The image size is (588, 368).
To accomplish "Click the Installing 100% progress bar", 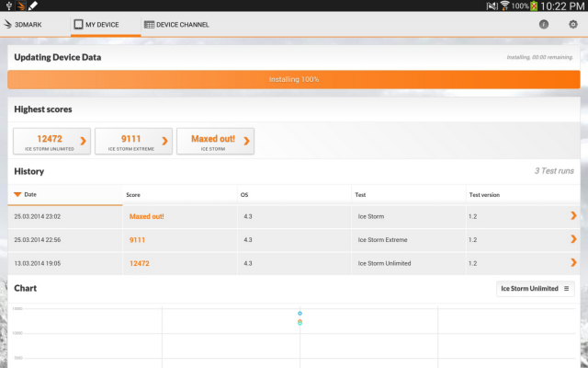I will coord(294,79).
